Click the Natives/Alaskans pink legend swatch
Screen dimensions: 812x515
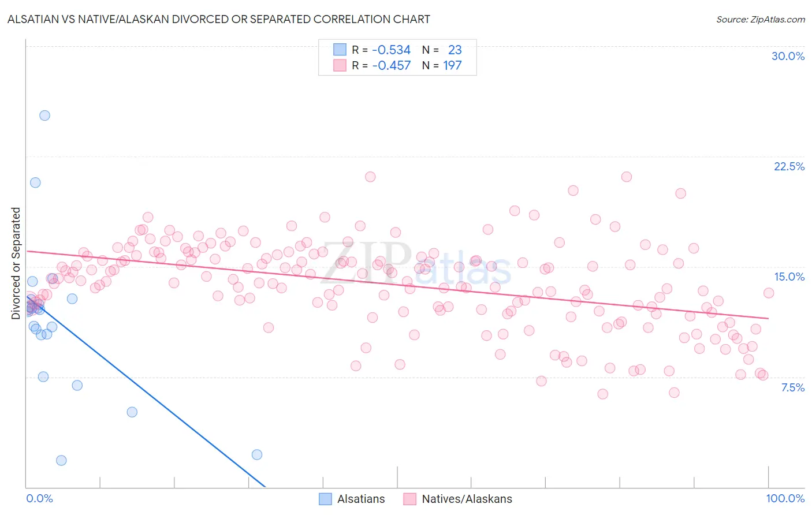tap(410, 499)
